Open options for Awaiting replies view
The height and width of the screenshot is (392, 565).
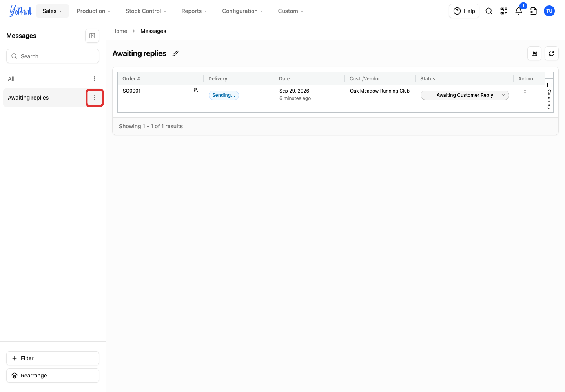point(95,98)
